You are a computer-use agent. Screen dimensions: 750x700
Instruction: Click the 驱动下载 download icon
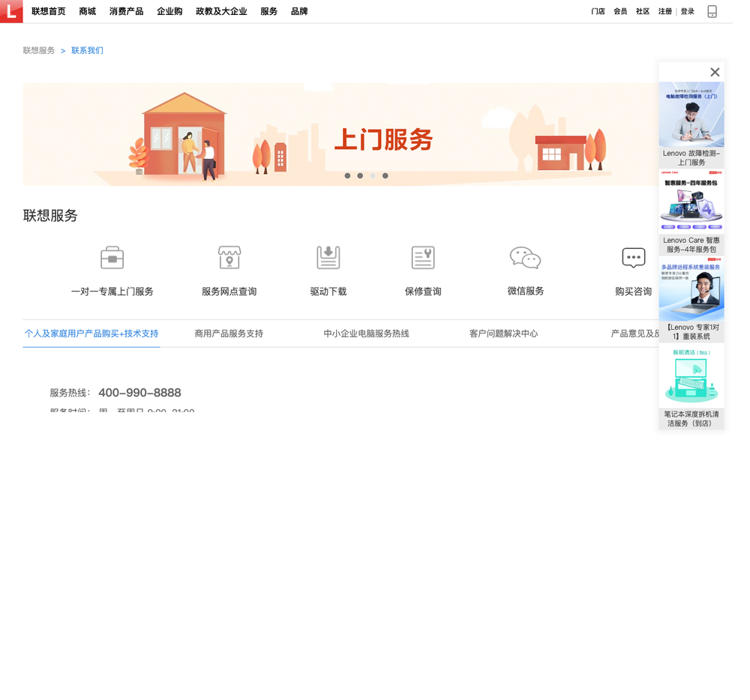click(328, 258)
